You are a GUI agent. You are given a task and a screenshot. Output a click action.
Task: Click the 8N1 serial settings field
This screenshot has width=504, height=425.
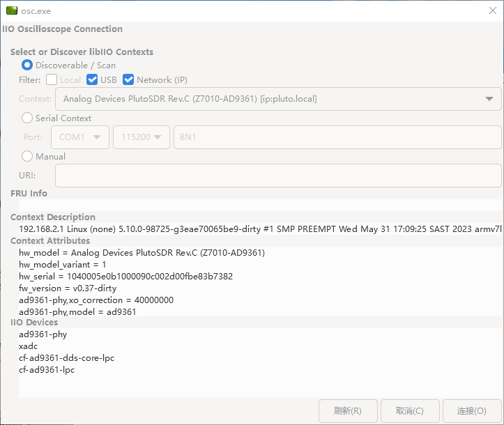[x=337, y=137]
